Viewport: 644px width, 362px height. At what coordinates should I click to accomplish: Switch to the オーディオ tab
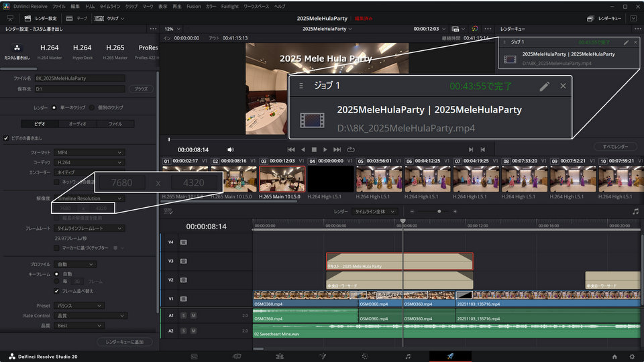(78, 124)
